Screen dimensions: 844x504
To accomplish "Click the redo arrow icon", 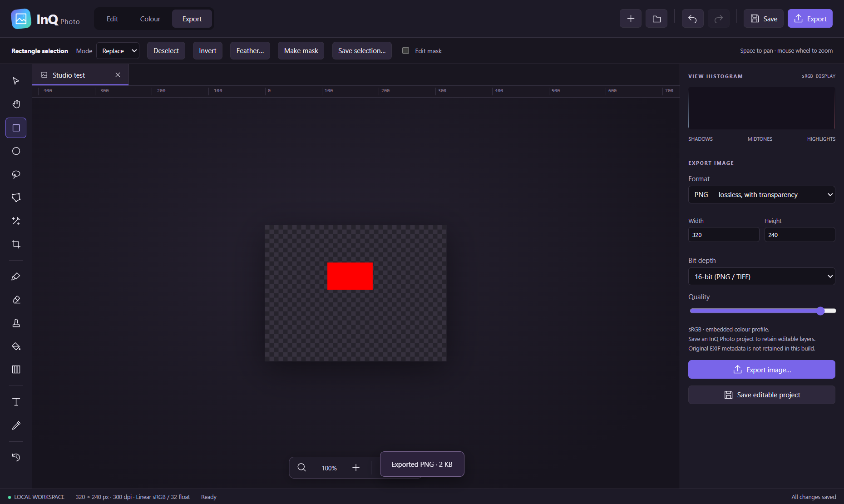I will [718, 19].
